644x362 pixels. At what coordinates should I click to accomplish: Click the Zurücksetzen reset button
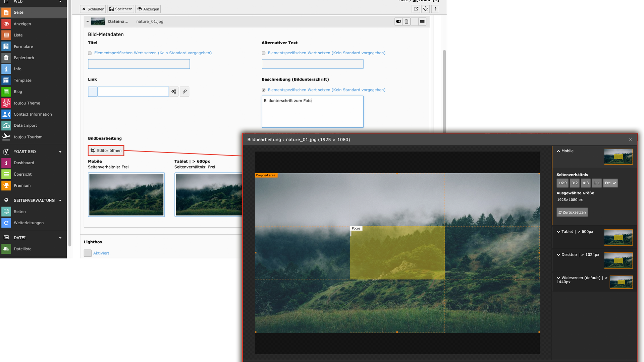pyautogui.click(x=572, y=212)
